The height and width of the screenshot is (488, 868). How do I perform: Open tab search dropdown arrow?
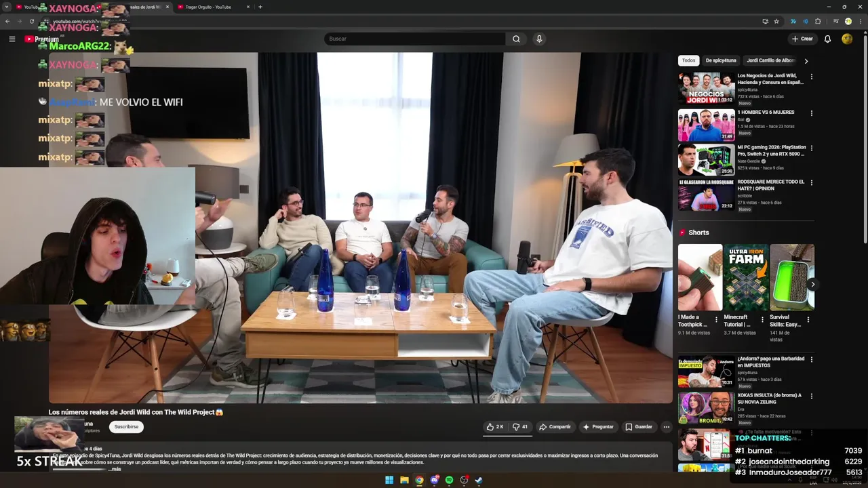[x=7, y=7]
